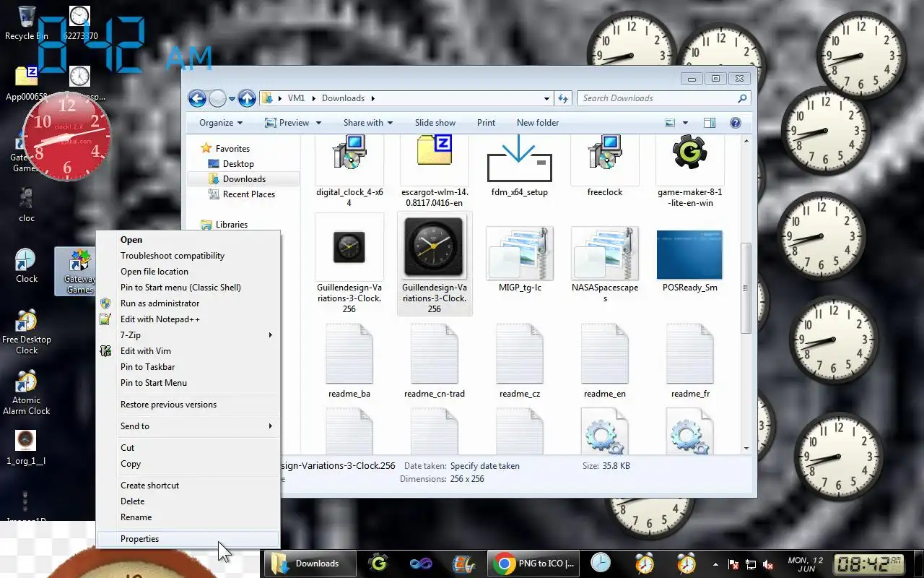The image size is (924, 578).
Task: Select the readme_fr document
Action: (690, 361)
